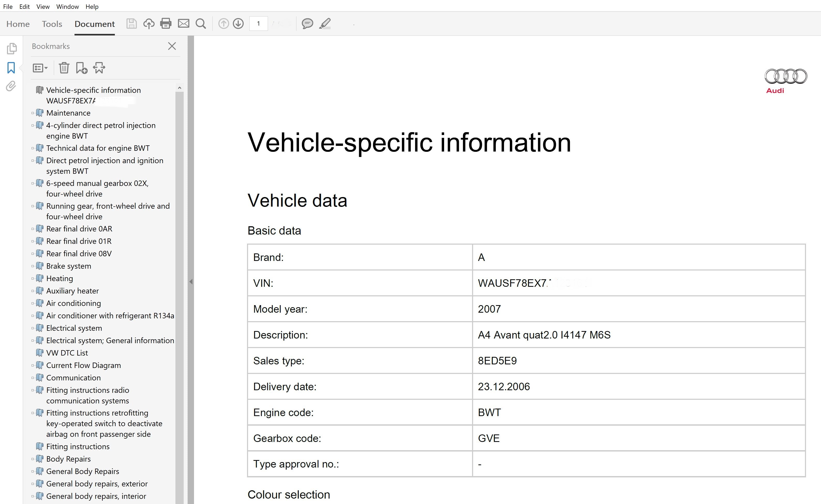This screenshot has height=504, width=821.
Task: Expand the Electrical system bookmark node
Action: click(33, 328)
